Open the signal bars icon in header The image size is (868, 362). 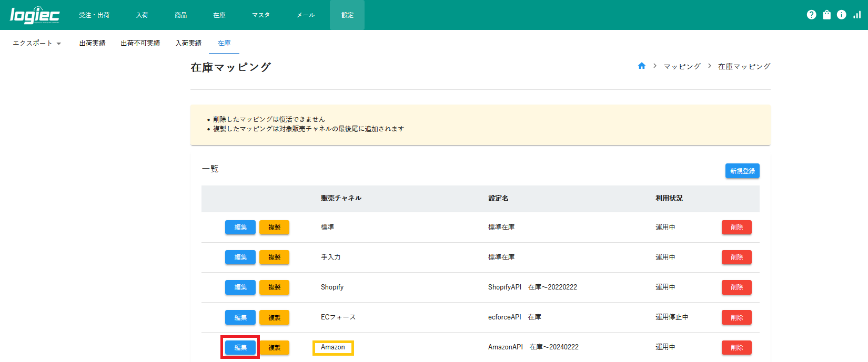point(857,15)
